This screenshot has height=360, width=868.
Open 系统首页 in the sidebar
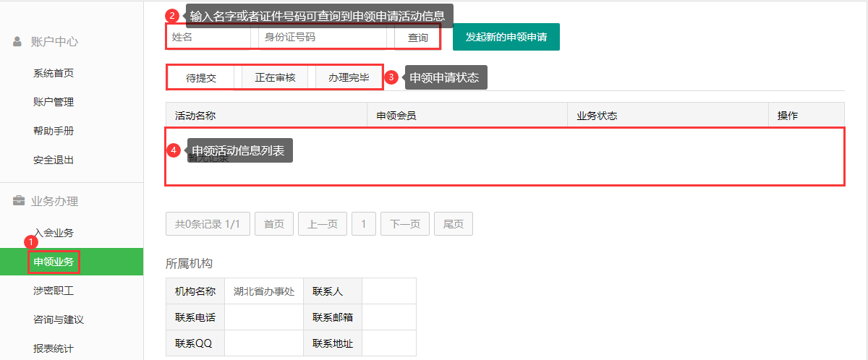pos(54,73)
